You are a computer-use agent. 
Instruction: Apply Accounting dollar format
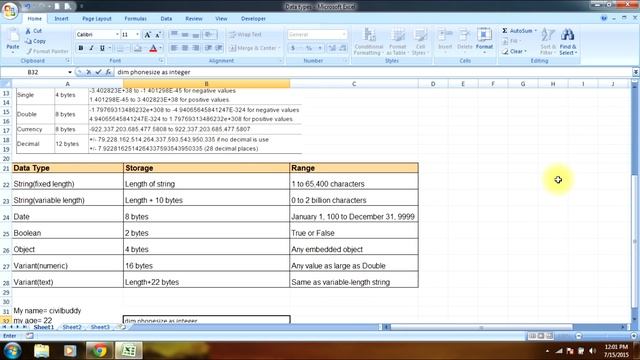pyautogui.click(x=293, y=48)
